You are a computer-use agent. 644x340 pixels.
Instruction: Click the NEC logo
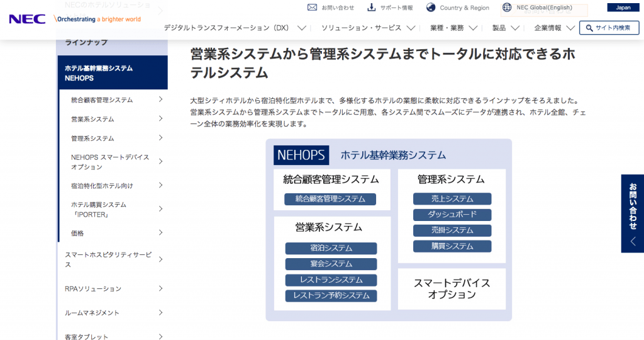click(x=27, y=19)
